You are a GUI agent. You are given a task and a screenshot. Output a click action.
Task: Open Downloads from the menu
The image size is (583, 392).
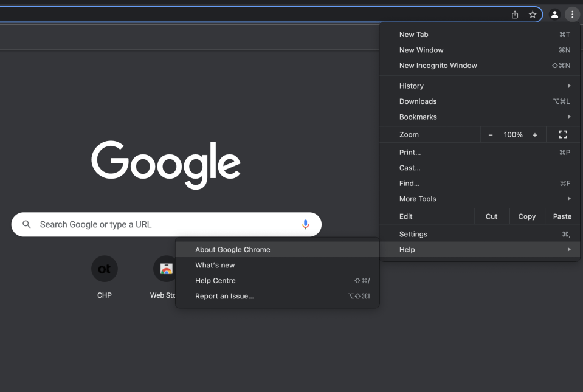point(480,101)
